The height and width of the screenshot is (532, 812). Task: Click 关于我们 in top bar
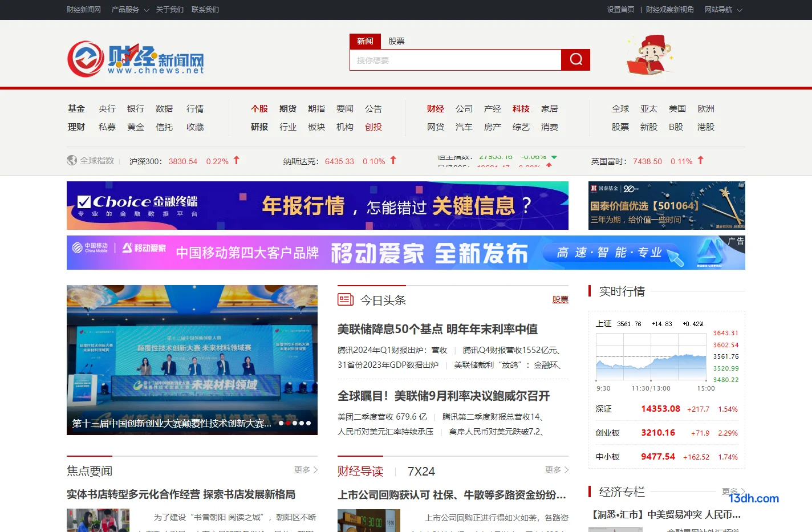[x=170, y=10]
